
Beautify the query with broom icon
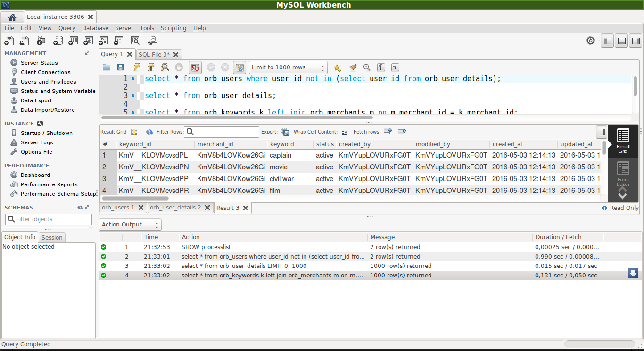tap(353, 67)
